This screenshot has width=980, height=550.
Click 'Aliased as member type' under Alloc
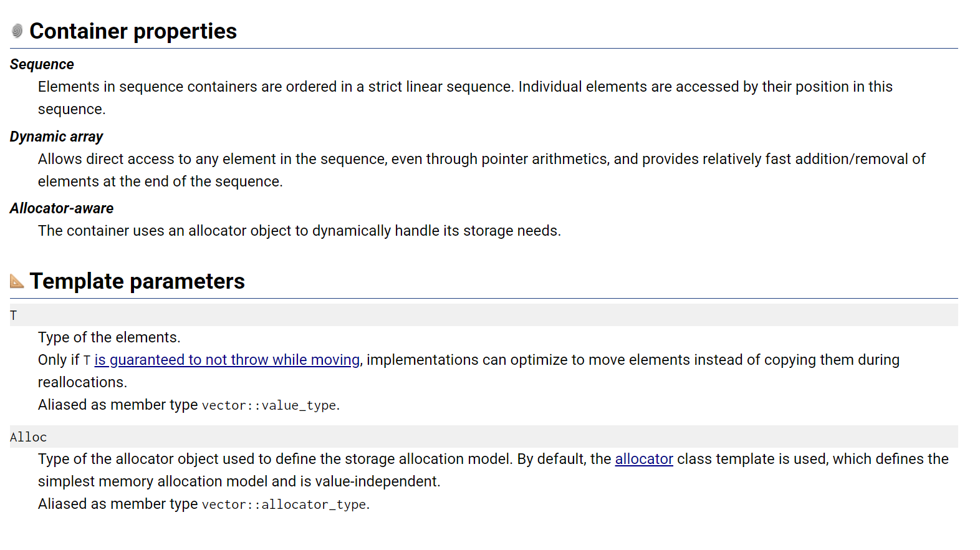coord(118,504)
